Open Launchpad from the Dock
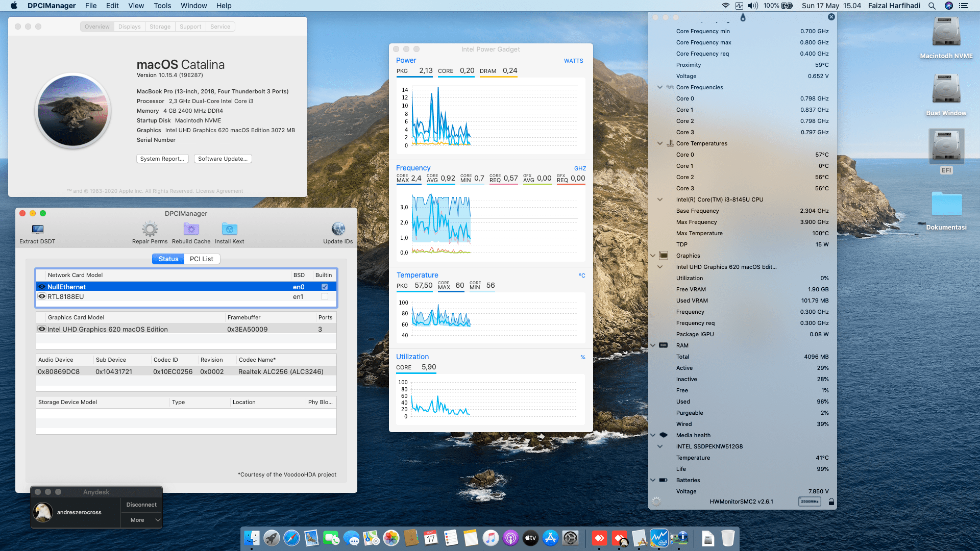This screenshot has height=551, width=980. click(x=272, y=538)
